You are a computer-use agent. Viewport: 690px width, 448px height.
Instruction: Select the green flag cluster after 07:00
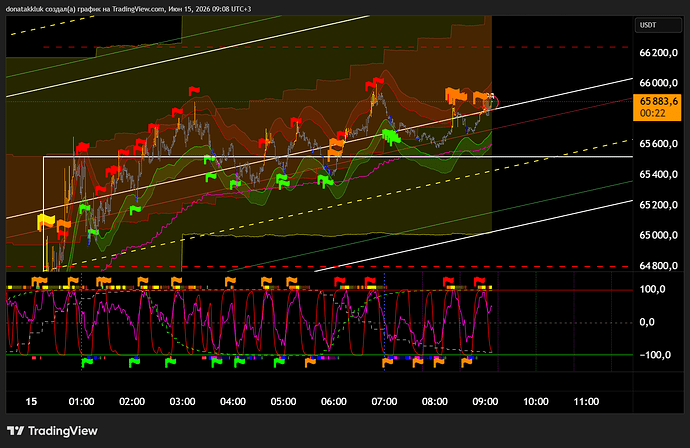pyautogui.click(x=391, y=136)
